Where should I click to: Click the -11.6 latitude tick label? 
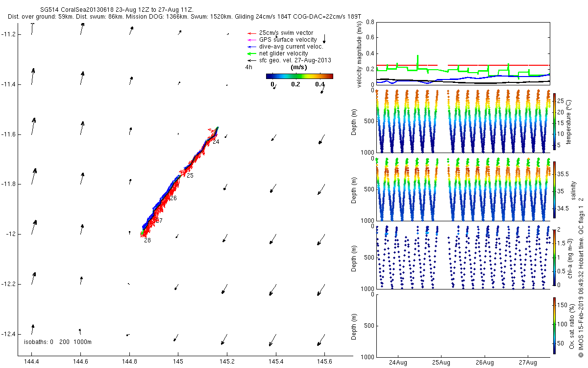click(9, 134)
